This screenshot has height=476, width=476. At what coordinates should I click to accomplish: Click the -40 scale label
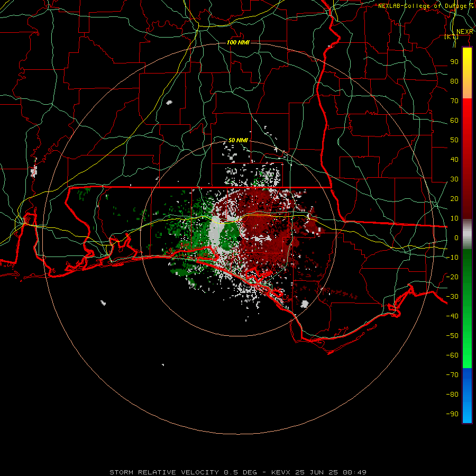pos(452,316)
